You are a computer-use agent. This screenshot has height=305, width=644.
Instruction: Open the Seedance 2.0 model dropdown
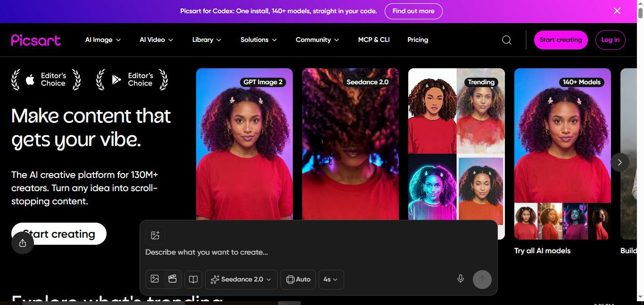[x=241, y=280]
